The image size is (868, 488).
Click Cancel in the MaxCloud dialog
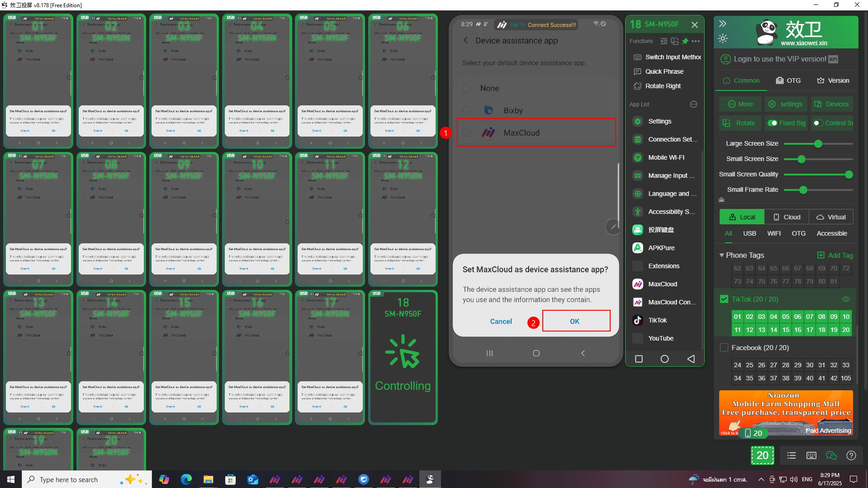[501, 322]
